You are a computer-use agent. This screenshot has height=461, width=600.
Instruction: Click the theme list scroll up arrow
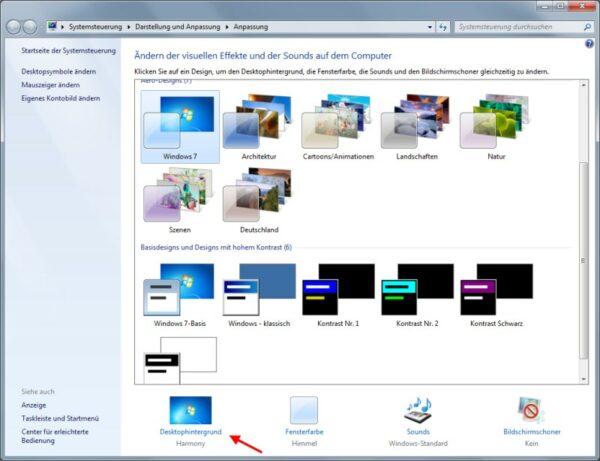584,85
